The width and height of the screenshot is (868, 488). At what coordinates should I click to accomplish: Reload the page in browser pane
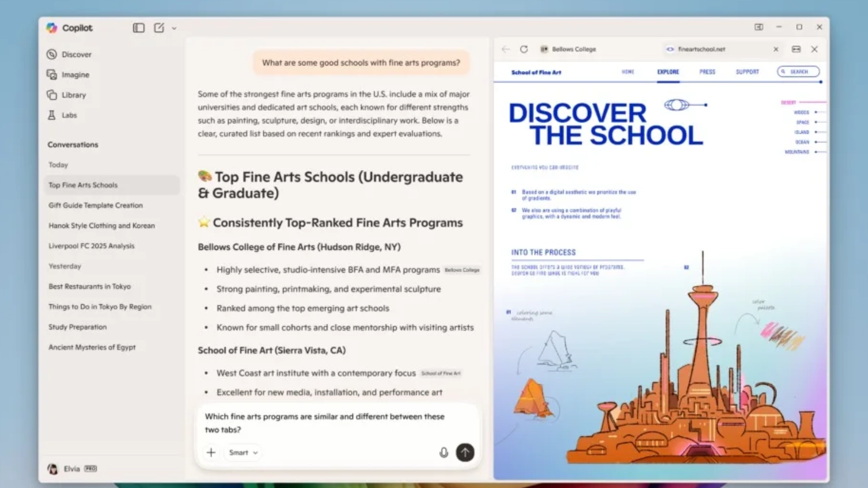524,49
